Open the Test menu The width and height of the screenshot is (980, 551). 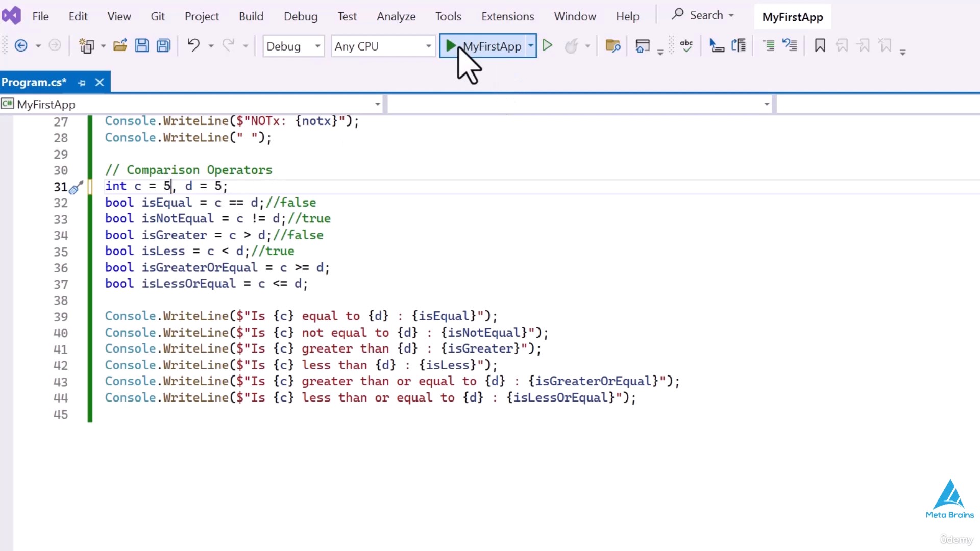click(347, 16)
